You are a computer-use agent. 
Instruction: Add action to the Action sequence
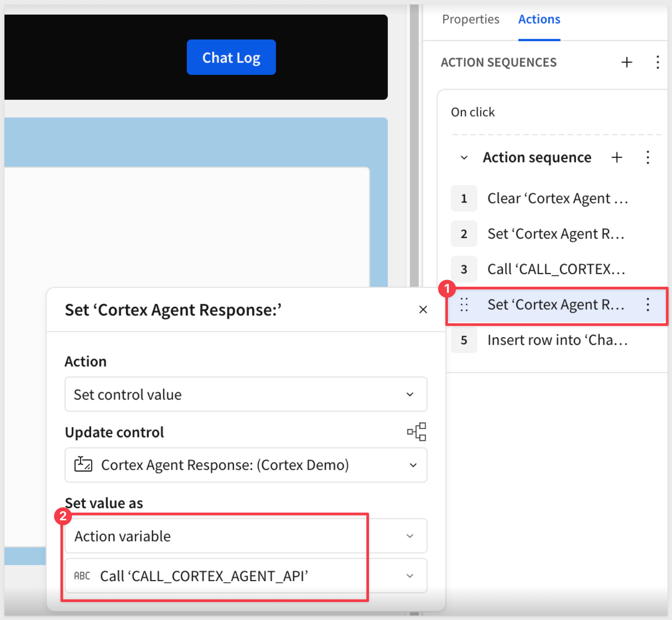[617, 157]
